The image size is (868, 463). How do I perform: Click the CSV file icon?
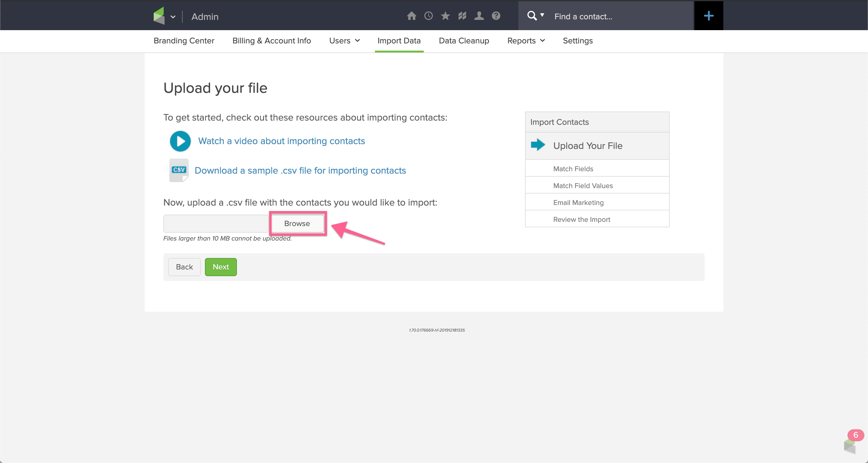click(179, 170)
